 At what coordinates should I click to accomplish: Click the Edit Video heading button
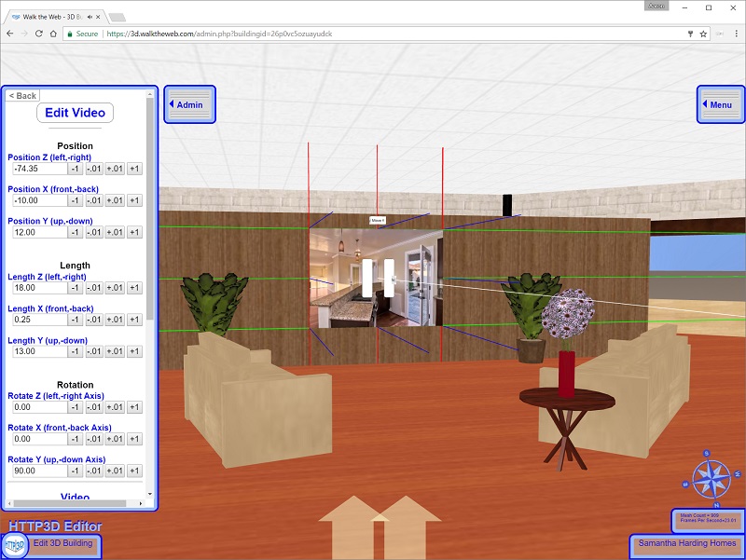pos(76,113)
